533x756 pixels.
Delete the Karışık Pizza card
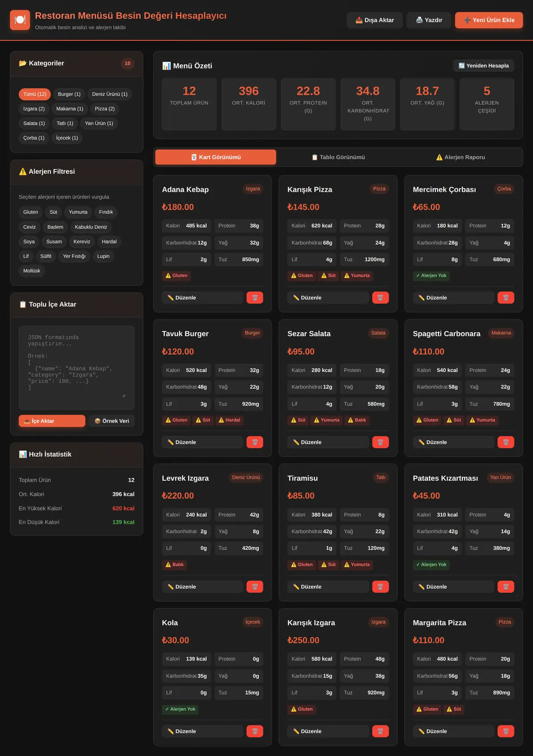[x=380, y=298]
